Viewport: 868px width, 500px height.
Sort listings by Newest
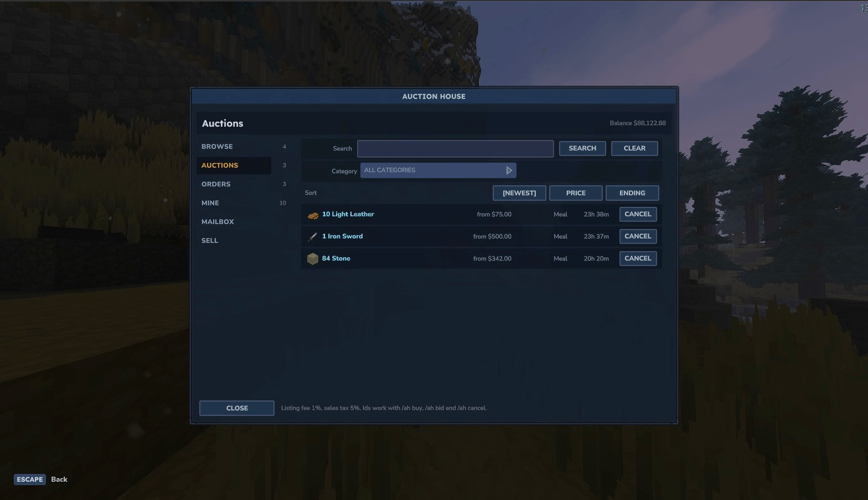click(519, 193)
